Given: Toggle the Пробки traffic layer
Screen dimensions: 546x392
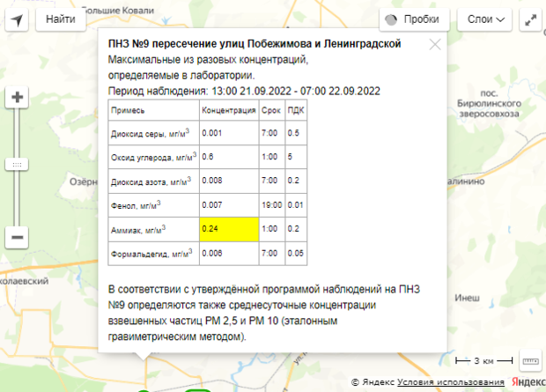Looking at the screenshot, I should click(415, 18).
